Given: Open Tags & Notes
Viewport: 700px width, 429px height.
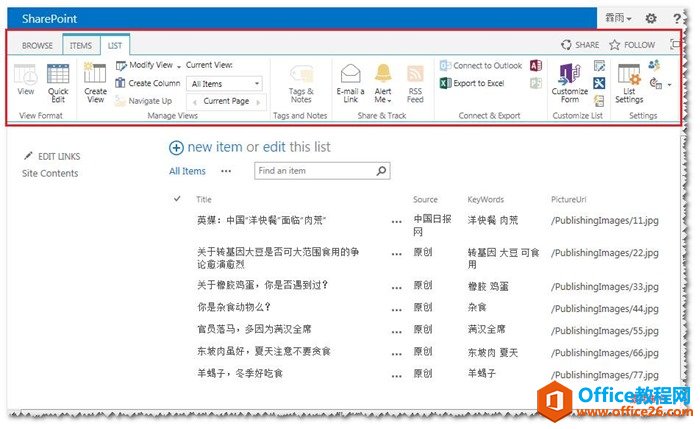Looking at the screenshot, I should coord(301,84).
